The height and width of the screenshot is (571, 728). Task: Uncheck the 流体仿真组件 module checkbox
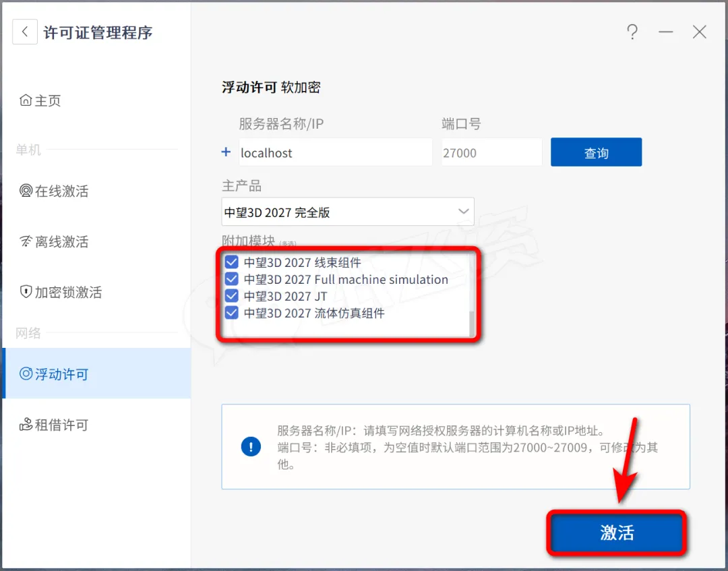[x=231, y=312]
